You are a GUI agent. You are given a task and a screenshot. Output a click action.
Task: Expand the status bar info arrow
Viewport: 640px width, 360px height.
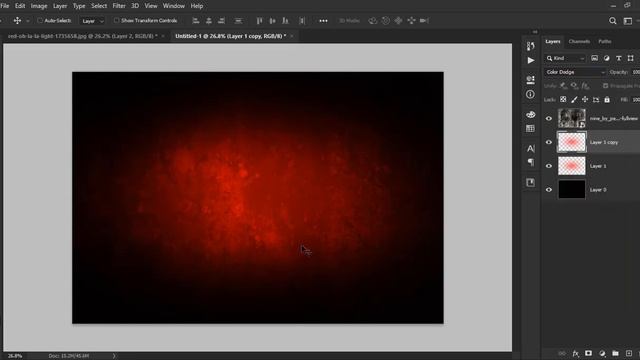(x=114, y=356)
